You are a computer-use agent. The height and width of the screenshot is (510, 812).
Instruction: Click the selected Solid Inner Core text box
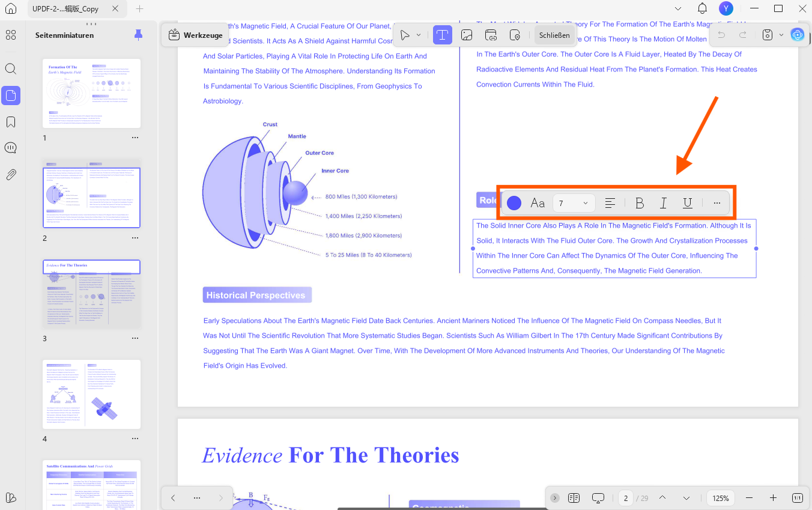614,248
